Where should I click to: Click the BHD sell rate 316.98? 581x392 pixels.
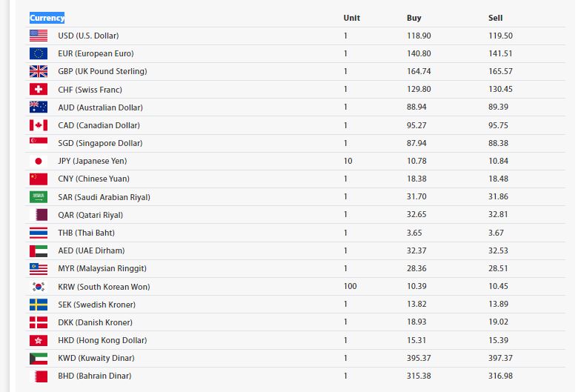pyautogui.click(x=500, y=376)
